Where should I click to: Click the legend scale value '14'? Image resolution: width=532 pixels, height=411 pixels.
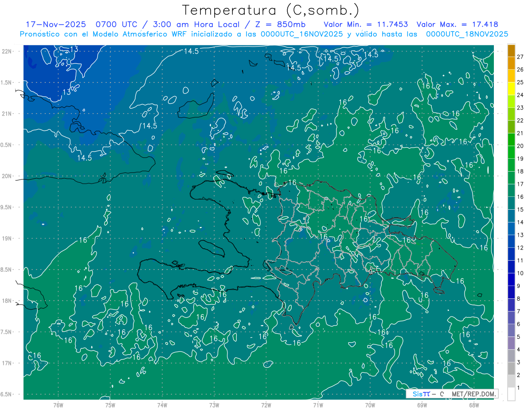coord(520,222)
